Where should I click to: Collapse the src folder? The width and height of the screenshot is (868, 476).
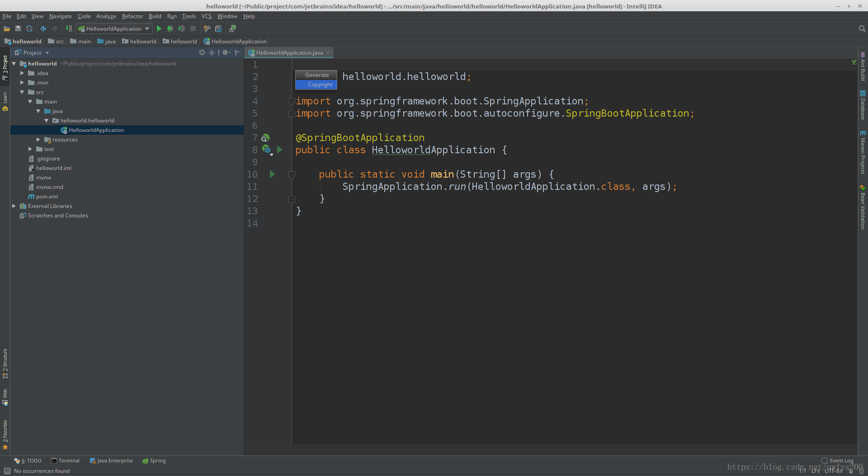[x=22, y=92]
